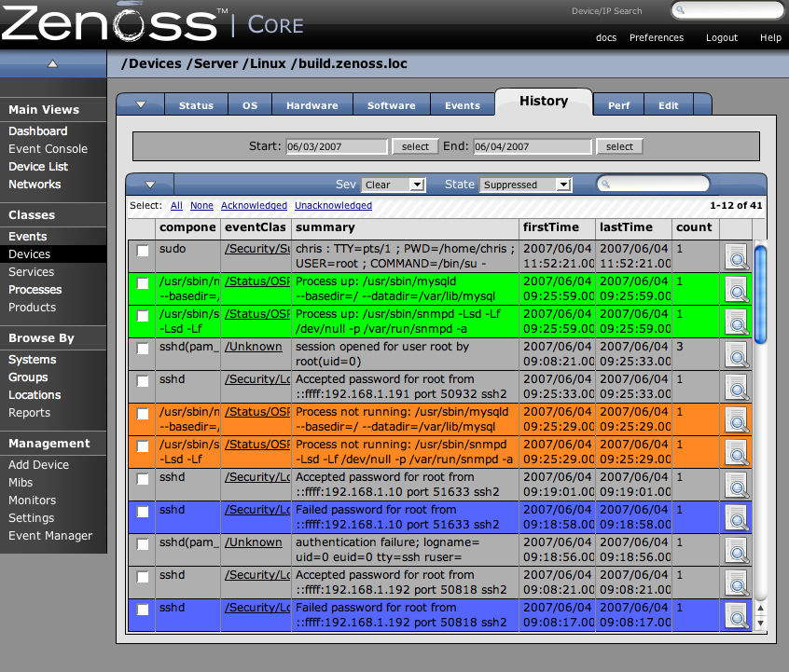The width and height of the screenshot is (789, 672).
Task: Select Unacknowledged events link
Action: (x=334, y=205)
